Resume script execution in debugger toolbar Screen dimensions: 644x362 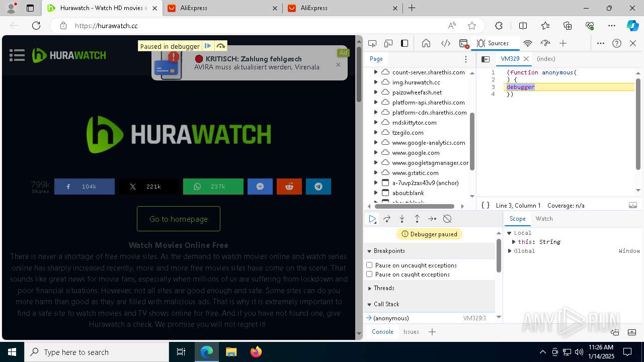(x=372, y=219)
